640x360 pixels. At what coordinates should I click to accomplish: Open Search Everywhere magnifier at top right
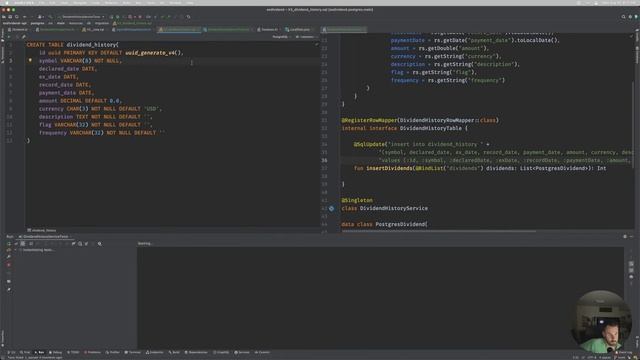623,17
